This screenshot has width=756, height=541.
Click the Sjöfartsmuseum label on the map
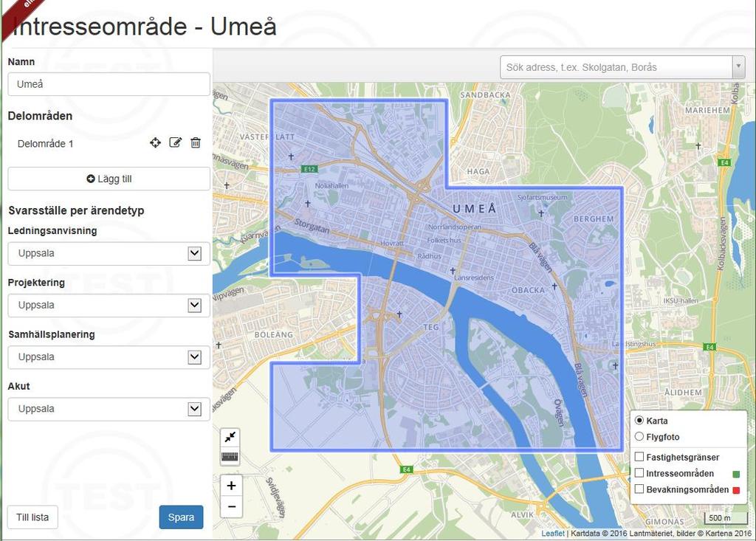(542, 197)
